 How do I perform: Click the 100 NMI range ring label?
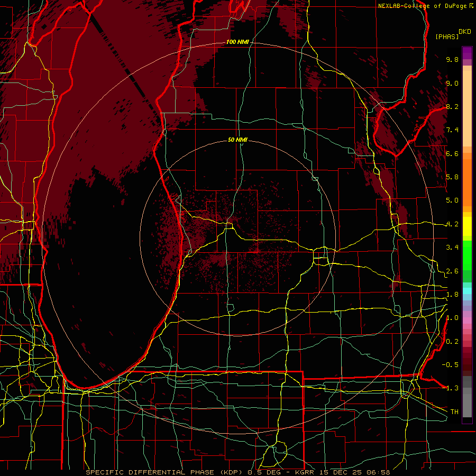237,42
